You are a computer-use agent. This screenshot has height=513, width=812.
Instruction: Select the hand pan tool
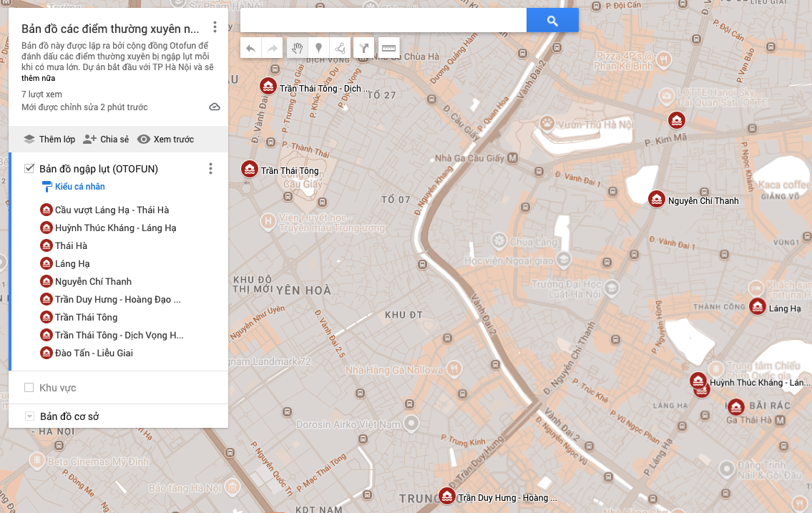click(x=297, y=48)
